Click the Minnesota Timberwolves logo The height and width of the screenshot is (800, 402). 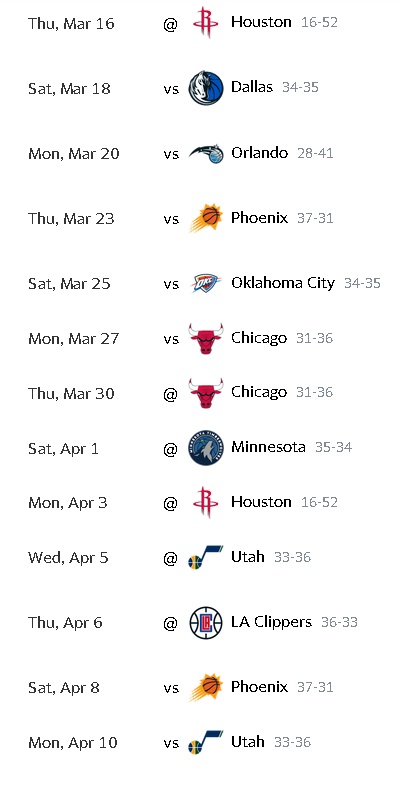[x=206, y=448]
